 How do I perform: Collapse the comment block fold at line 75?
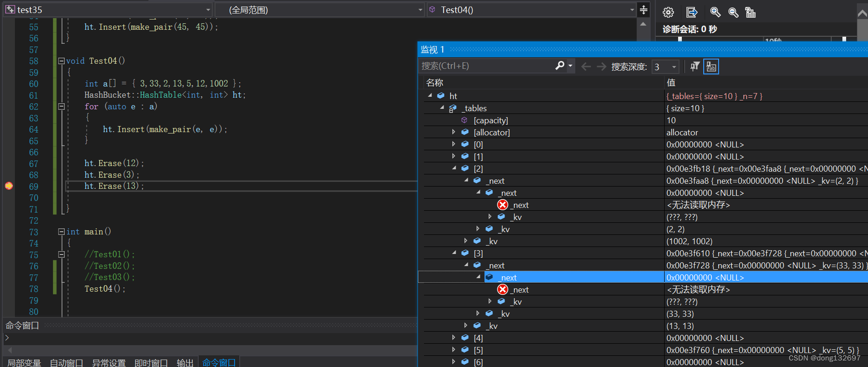click(61, 254)
